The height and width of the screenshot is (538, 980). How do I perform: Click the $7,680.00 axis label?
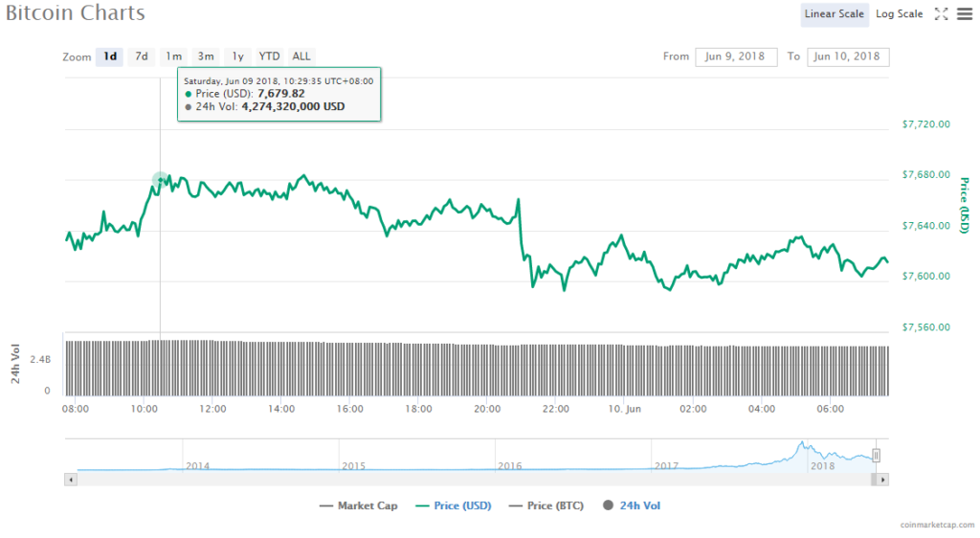pos(925,175)
